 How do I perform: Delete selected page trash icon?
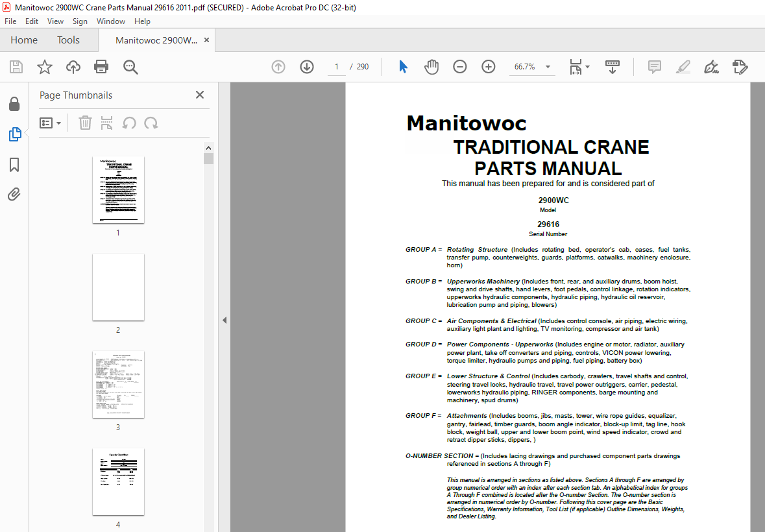[x=85, y=123]
